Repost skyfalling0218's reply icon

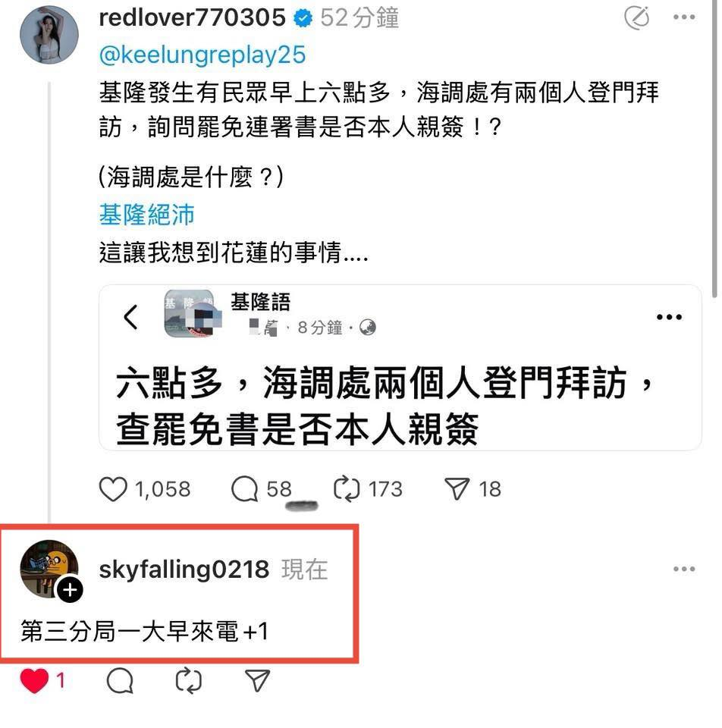(189, 681)
